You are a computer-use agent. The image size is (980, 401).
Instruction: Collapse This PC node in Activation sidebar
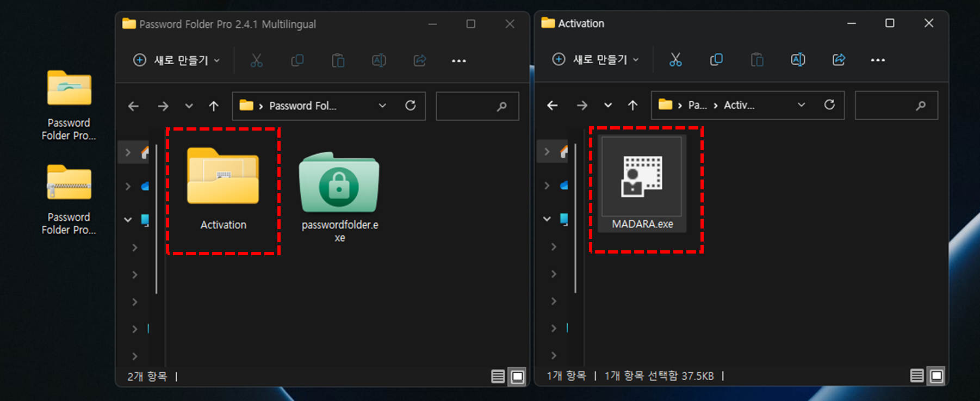pos(547,219)
